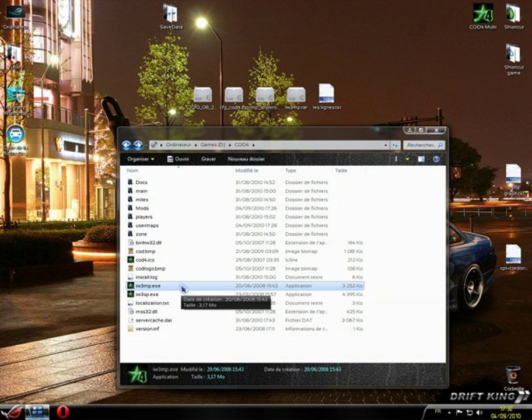Click the iw3sp.exe application icon
Image resolution: width=532 pixels, height=420 pixels.
click(x=131, y=294)
